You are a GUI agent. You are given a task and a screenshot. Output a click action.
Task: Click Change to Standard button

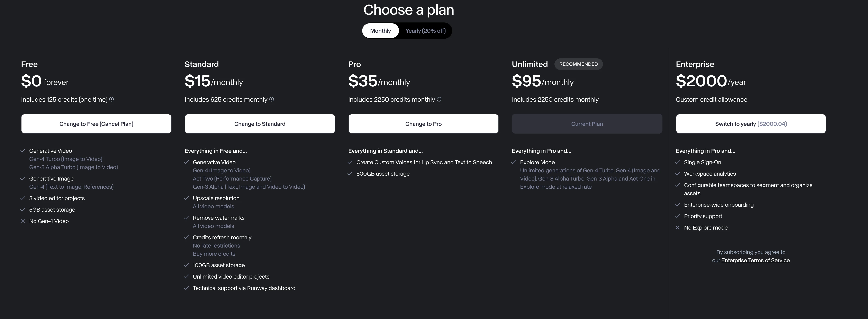260,124
